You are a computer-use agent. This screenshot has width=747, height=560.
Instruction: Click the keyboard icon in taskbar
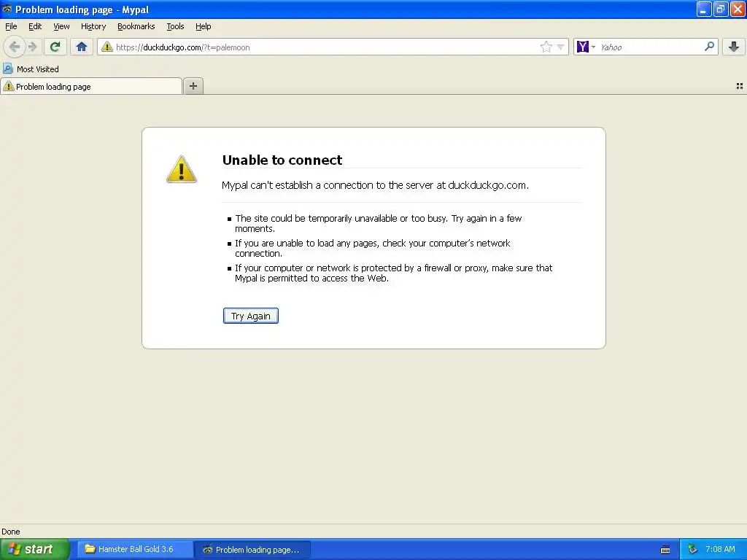pos(665,550)
